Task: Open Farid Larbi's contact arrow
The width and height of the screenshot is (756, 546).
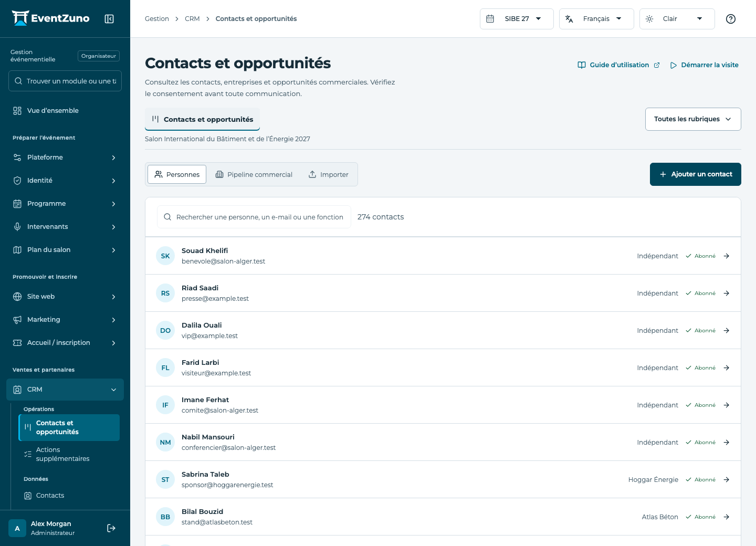Action: coord(727,368)
